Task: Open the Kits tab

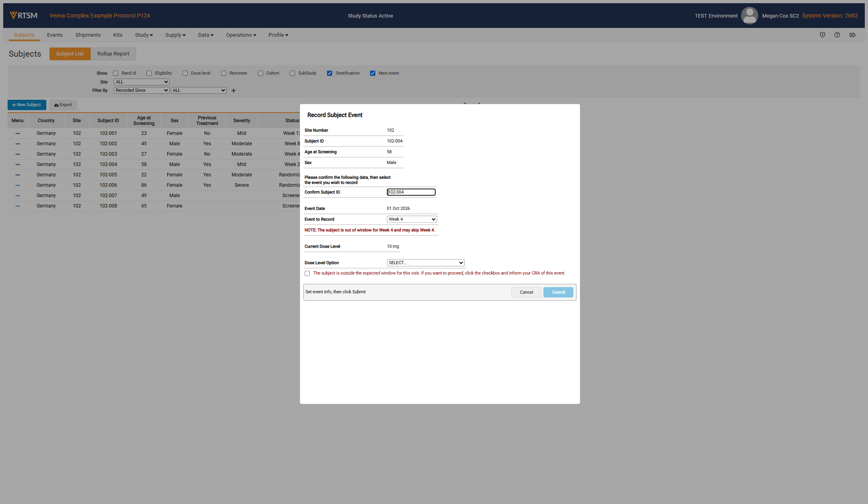Action: 118,35
